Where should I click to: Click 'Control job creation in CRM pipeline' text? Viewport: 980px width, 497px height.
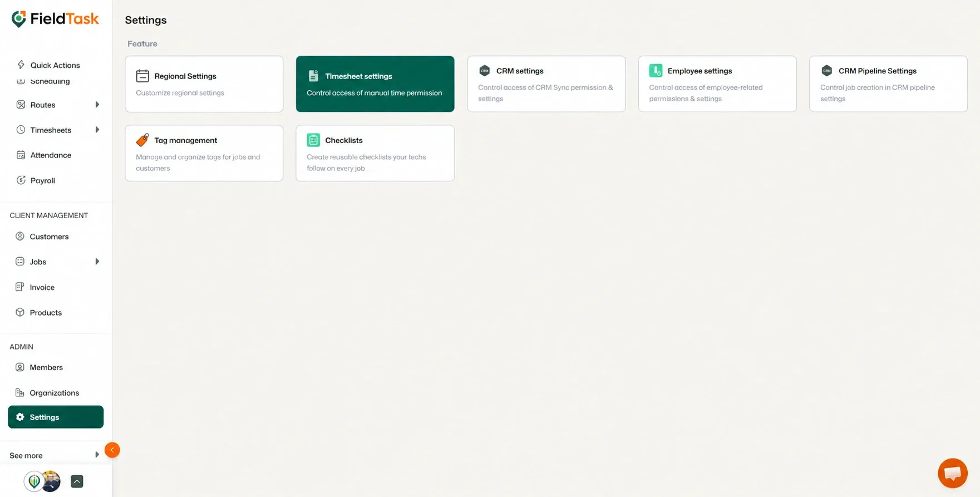pyautogui.click(x=877, y=93)
